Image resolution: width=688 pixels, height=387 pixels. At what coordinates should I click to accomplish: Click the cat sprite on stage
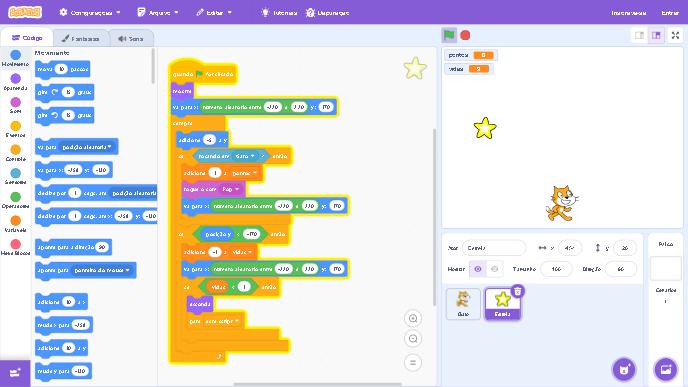tap(561, 203)
